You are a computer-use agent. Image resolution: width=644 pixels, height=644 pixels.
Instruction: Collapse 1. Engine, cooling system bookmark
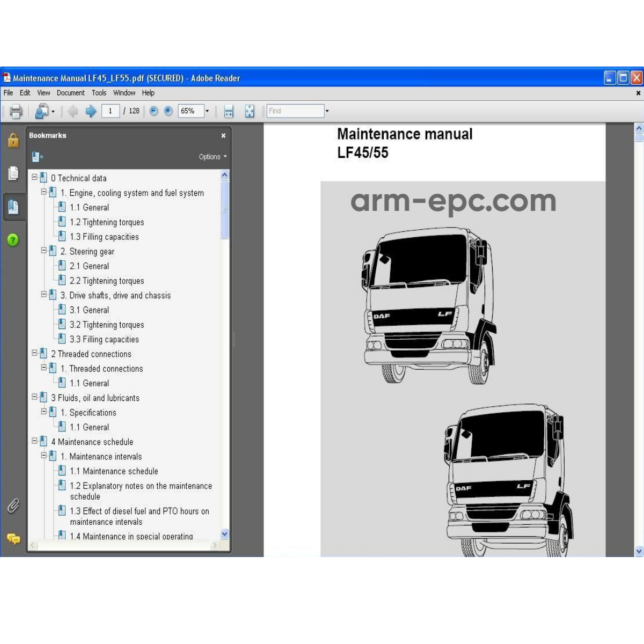[44, 191]
